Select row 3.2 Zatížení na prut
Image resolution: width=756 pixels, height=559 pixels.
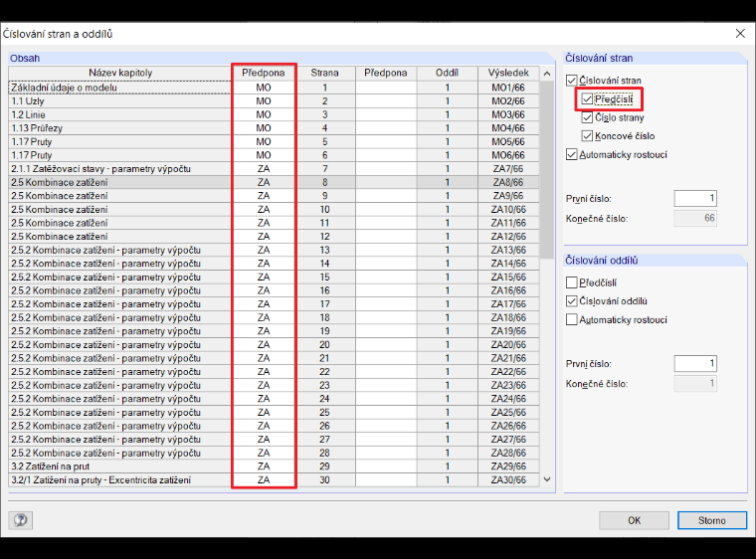click(x=120, y=466)
